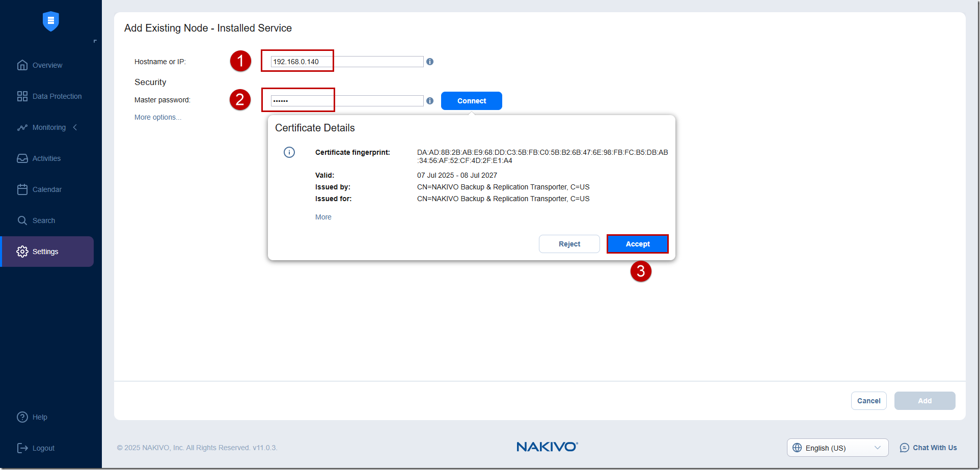Click the globe language icon

coord(797,448)
